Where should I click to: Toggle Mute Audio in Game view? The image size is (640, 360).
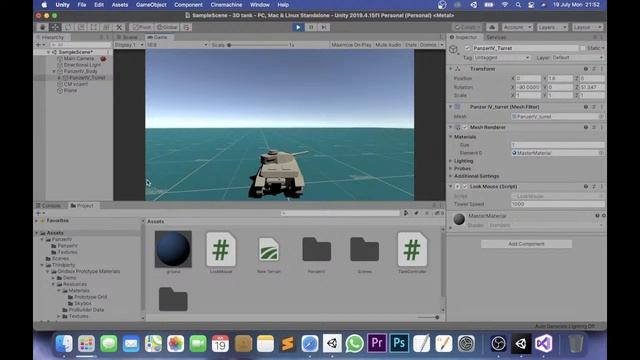click(x=388, y=45)
